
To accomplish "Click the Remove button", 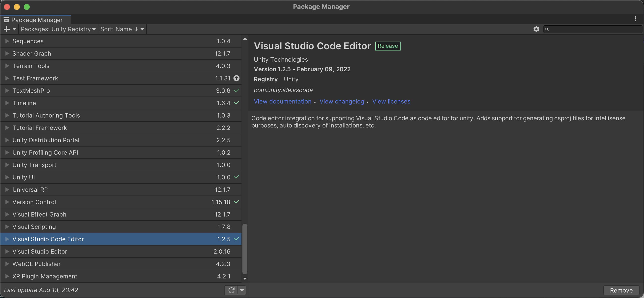I will (621, 290).
